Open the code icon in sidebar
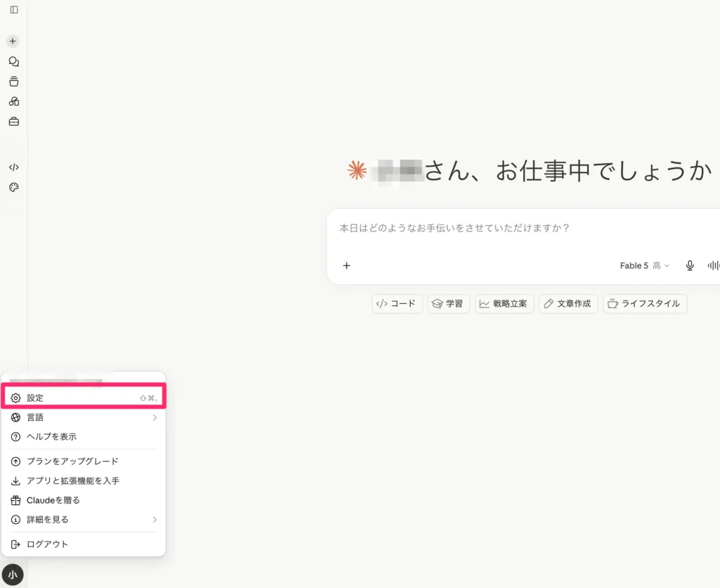Screen dimensions: 720x588 pos(14,167)
